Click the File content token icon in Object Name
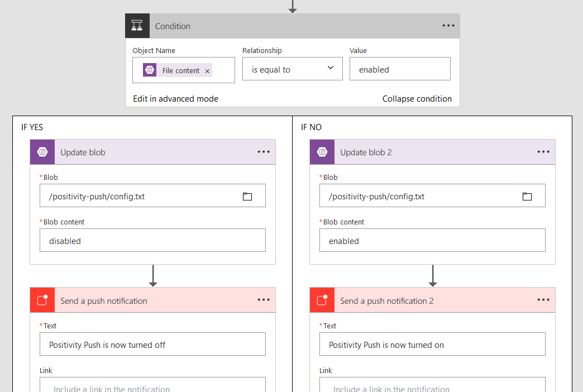The height and width of the screenshot is (392, 583). click(x=149, y=70)
